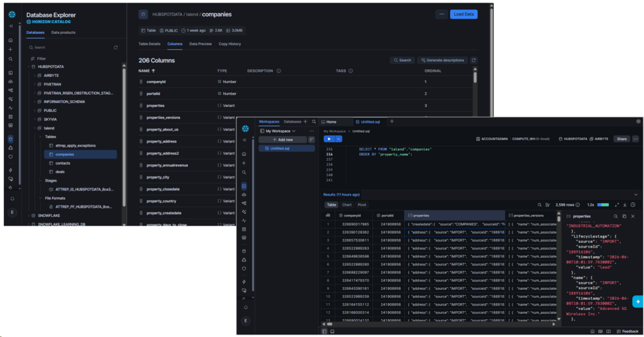644x337 pixels.
Task: Click the home icon in Workspaces window sidebar
Action: (x=244, y=154)
